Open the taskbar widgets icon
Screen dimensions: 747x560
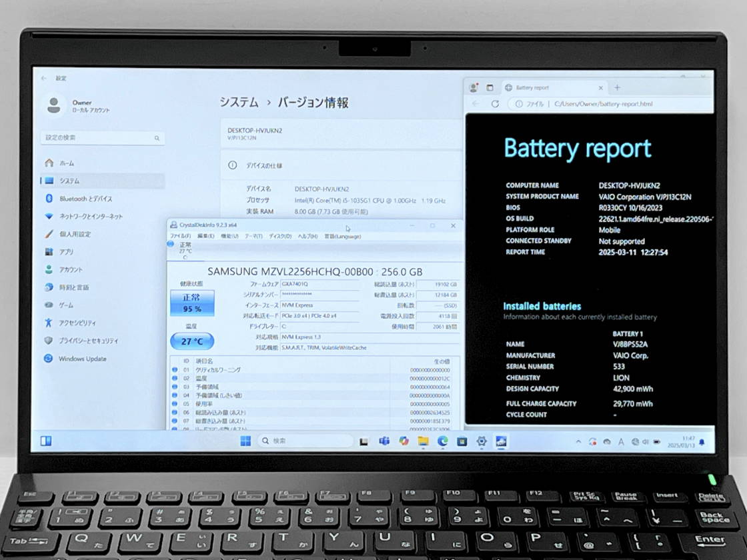coord(46,441)
